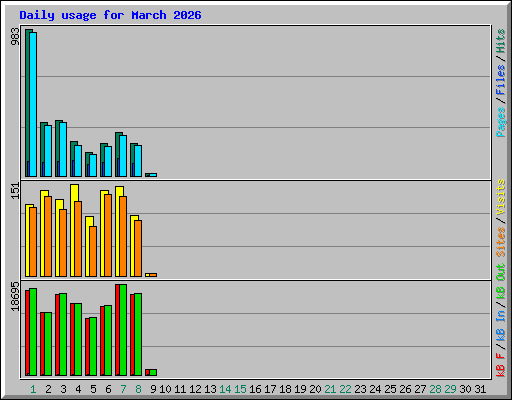The width and height of the screenshot is (512, 400).
Task: Click day 22 on the x-axis
Action: click(x=345, y=389)
